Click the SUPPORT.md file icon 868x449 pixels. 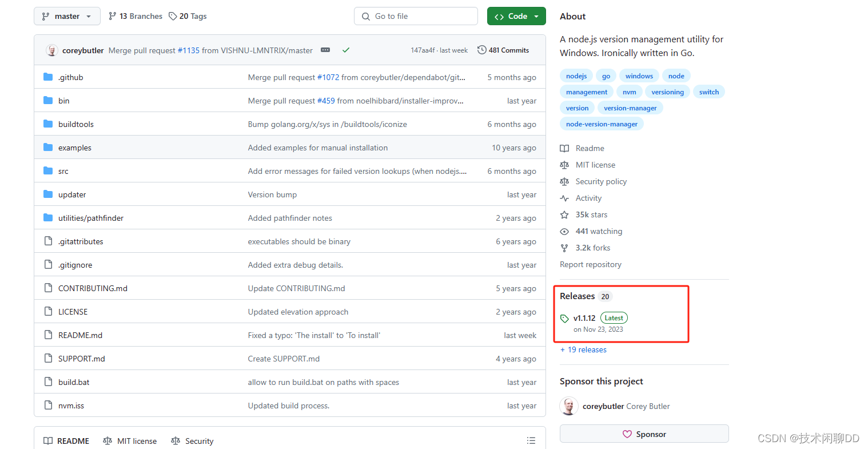[x=48, y=359]
